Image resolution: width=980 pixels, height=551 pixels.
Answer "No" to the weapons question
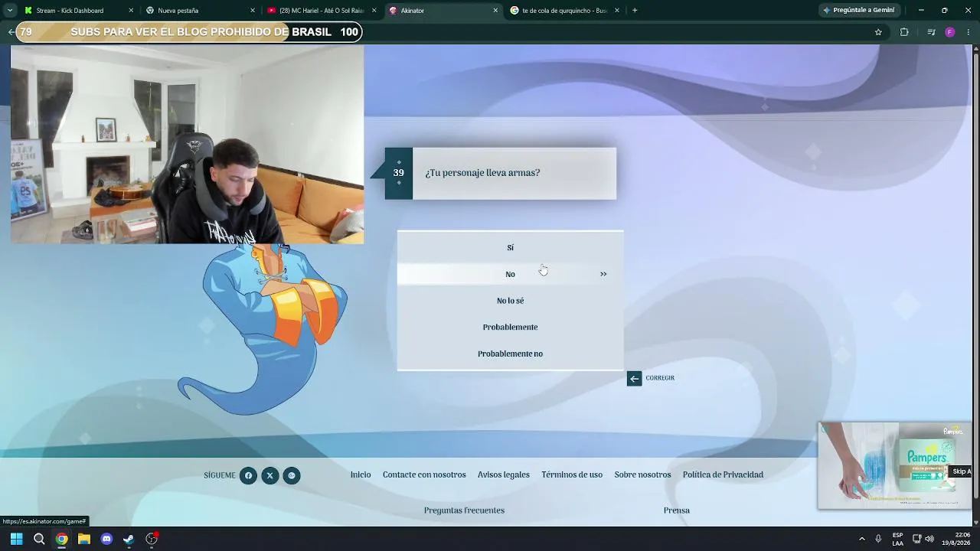(510, 274)
